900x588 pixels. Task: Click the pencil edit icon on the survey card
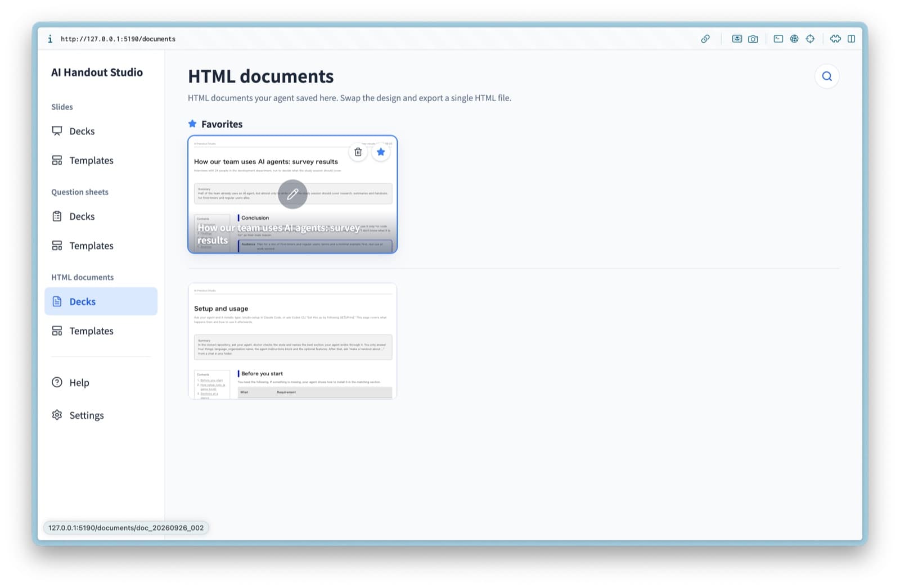[x=292, y=195]
